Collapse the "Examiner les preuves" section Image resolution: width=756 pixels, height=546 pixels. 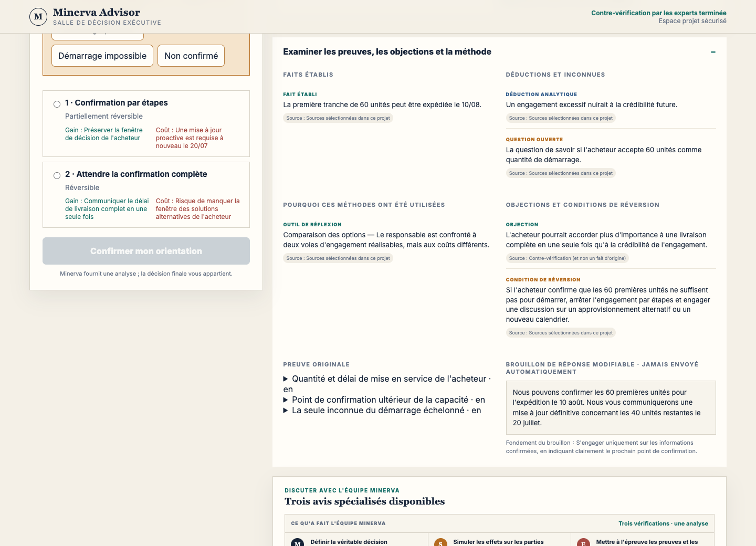point(713,52)
